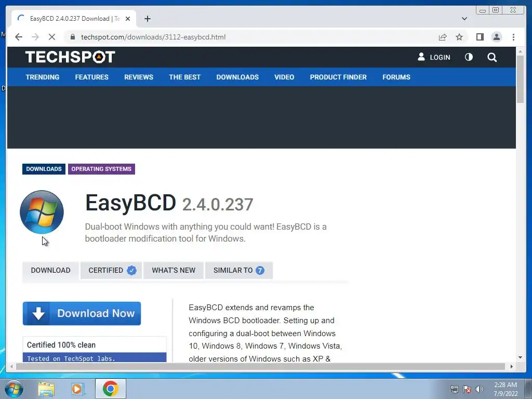Open the Windows Start menu
532x399 pixels.
14,389
